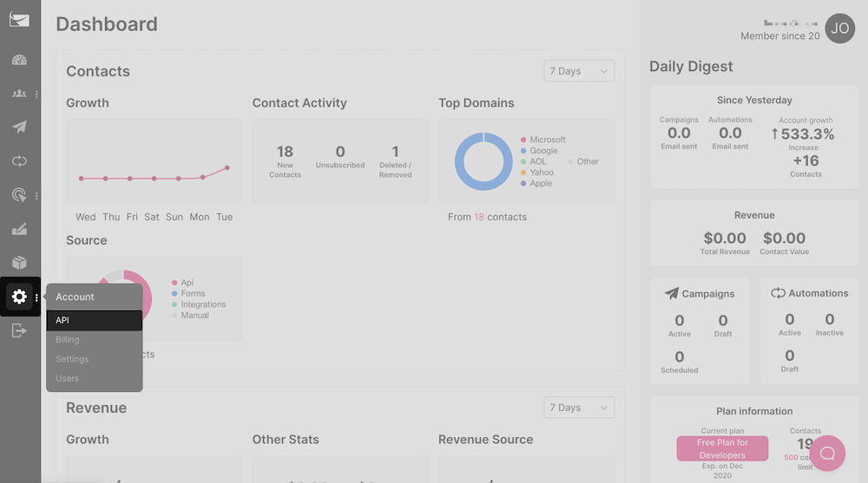Open the box package icon in sidebar

point(19,263)
